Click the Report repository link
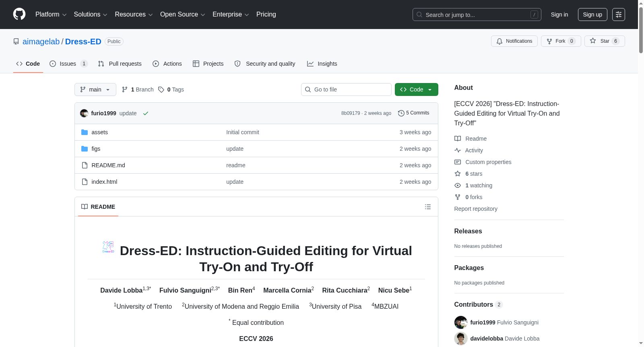 (x=476, y=209)
